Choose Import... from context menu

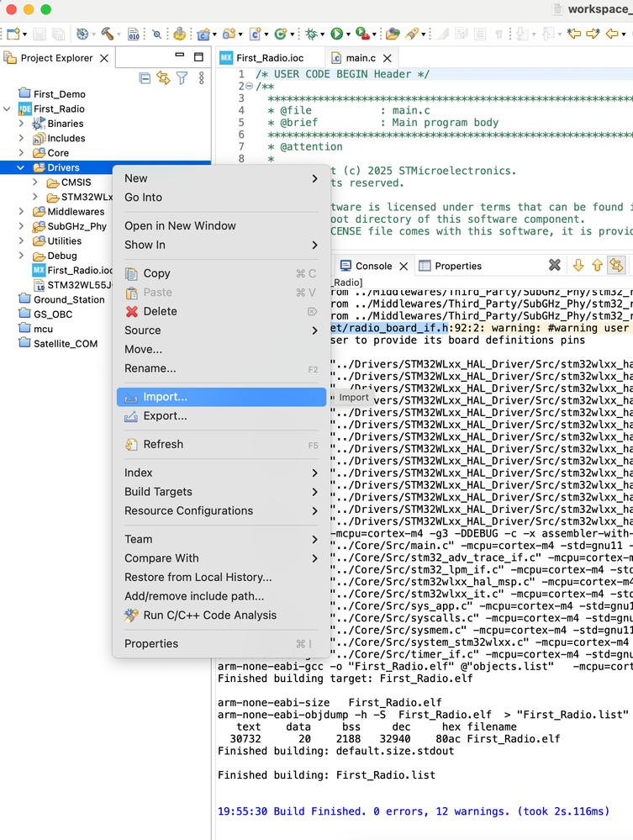click(x=221, y=397)
